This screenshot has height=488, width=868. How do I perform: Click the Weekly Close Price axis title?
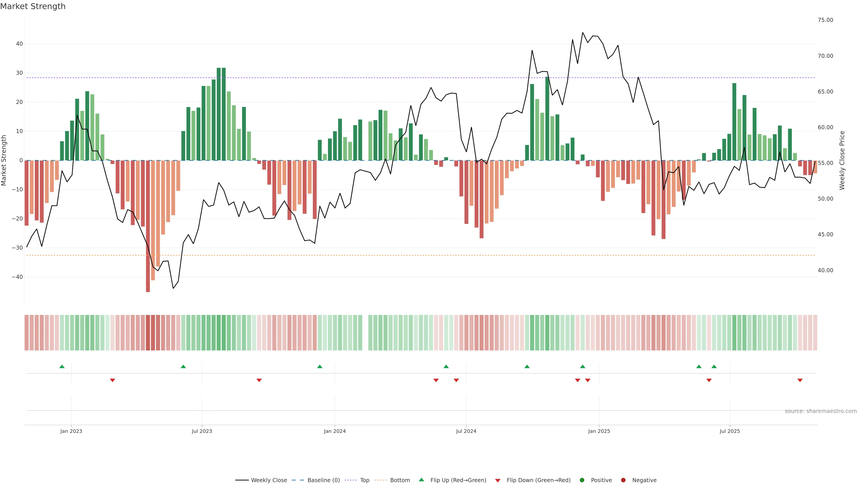point(842,160)
